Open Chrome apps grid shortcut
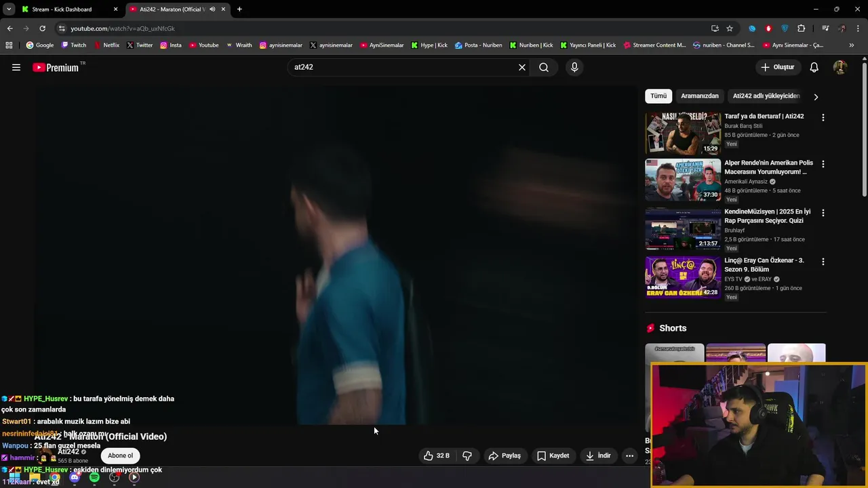 tap(9, 45)
